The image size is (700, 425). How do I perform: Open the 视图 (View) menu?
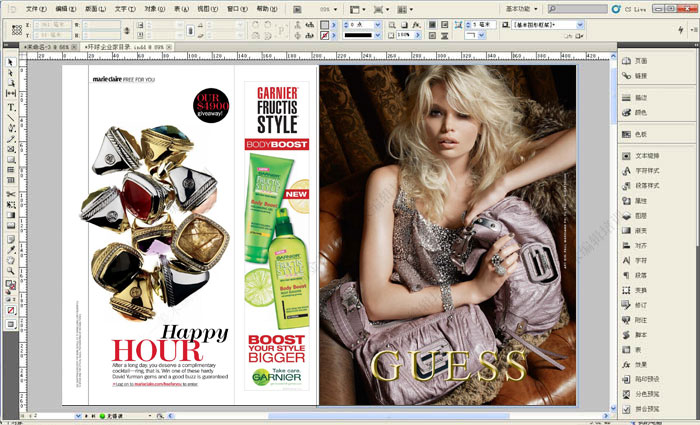click(208, 9)
